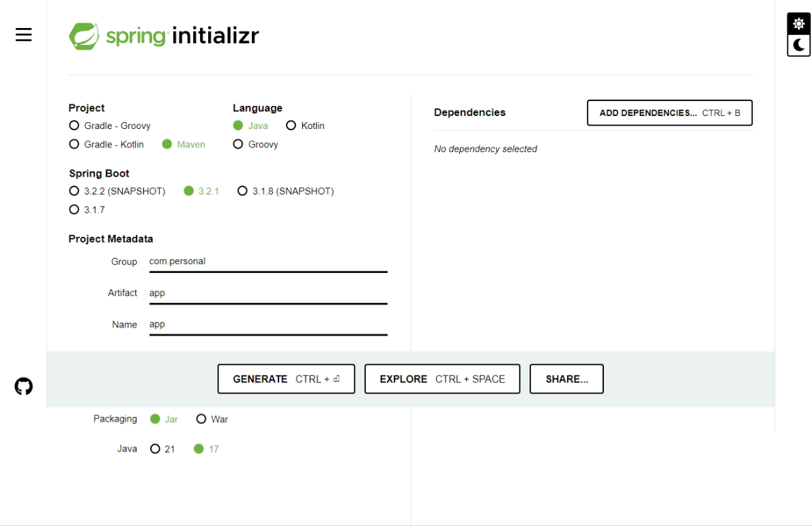Click the Share button
Screen dimensions: 812x526
pos(566,379)
